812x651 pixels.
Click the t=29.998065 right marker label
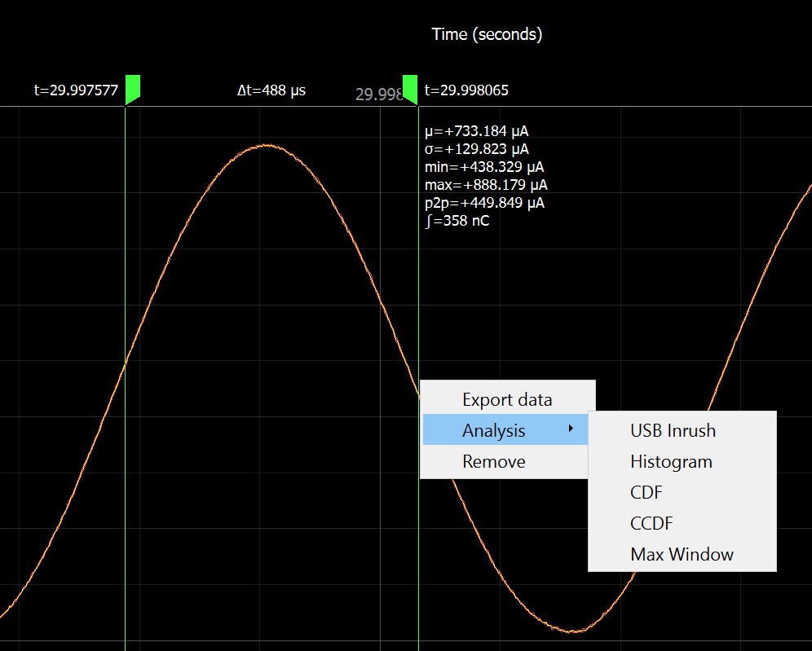[466, 90]
